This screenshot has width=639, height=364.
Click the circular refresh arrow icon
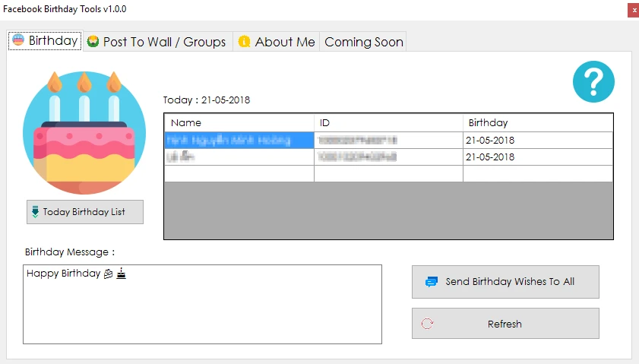pyautogui.click(x=428, y=324)
